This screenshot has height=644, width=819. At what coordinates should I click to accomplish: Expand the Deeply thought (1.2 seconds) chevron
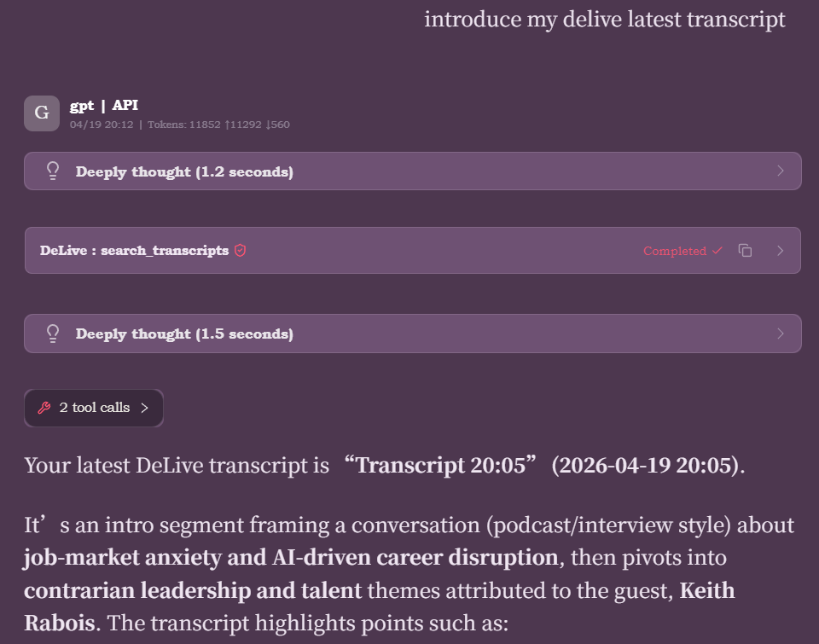pos(781,171)
